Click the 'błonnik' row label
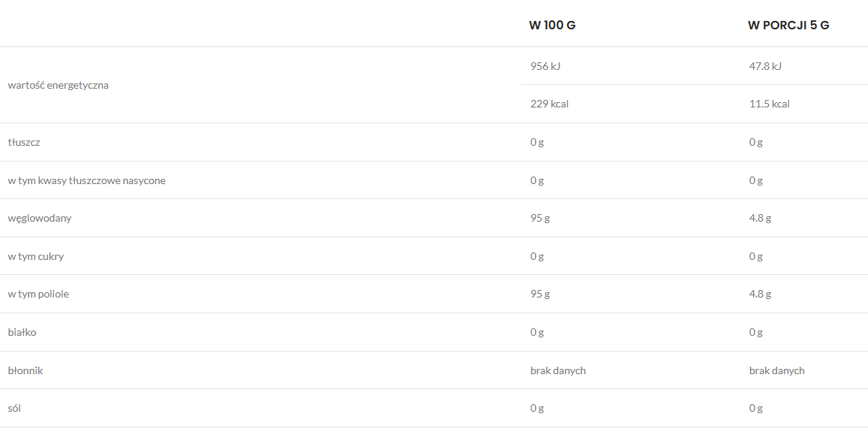This screenshot has width=868, height=429. tap(26, 370)
